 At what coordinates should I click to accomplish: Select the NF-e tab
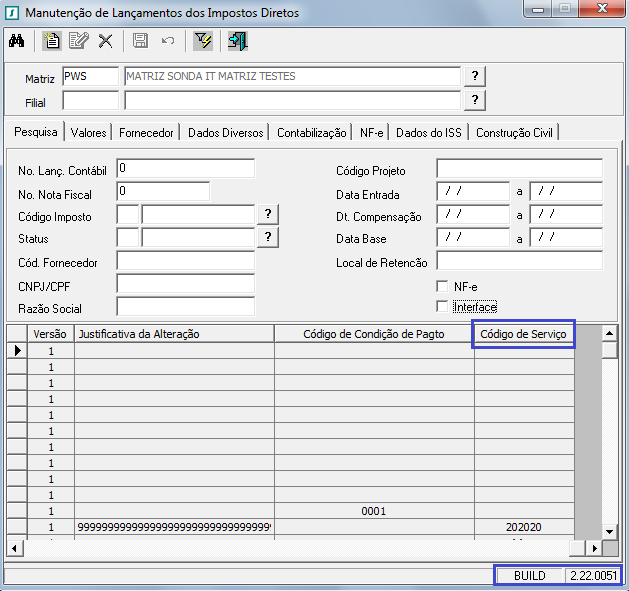(371, 133)
